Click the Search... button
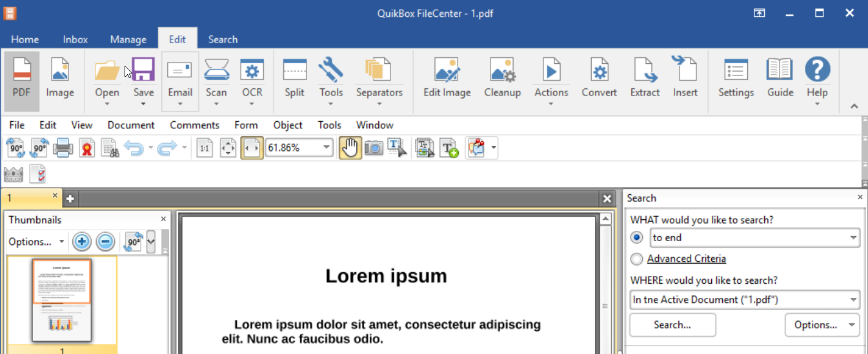868x354 pixels. coord(672,325)
